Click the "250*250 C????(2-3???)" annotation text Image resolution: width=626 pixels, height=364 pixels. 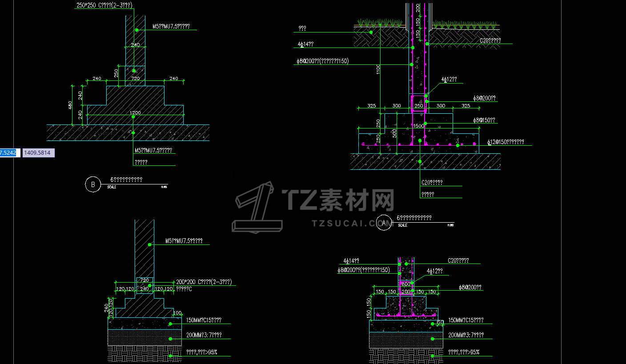tap(104, 5)
